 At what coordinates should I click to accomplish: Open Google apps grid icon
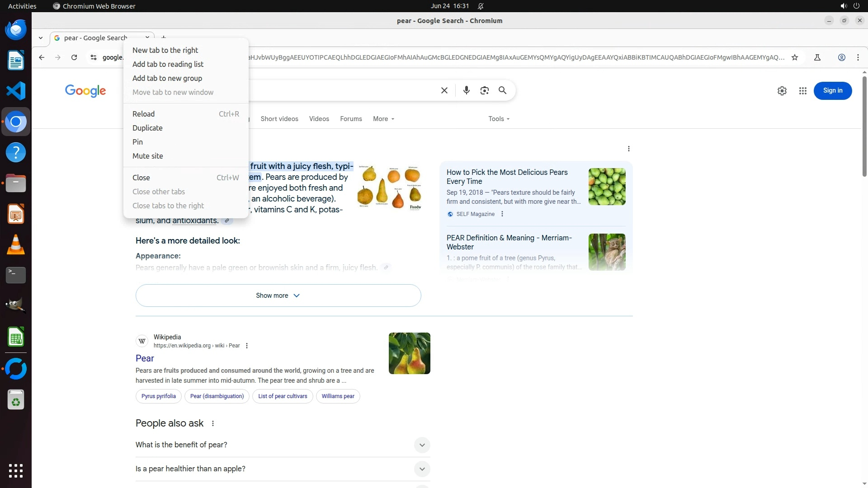802,91
